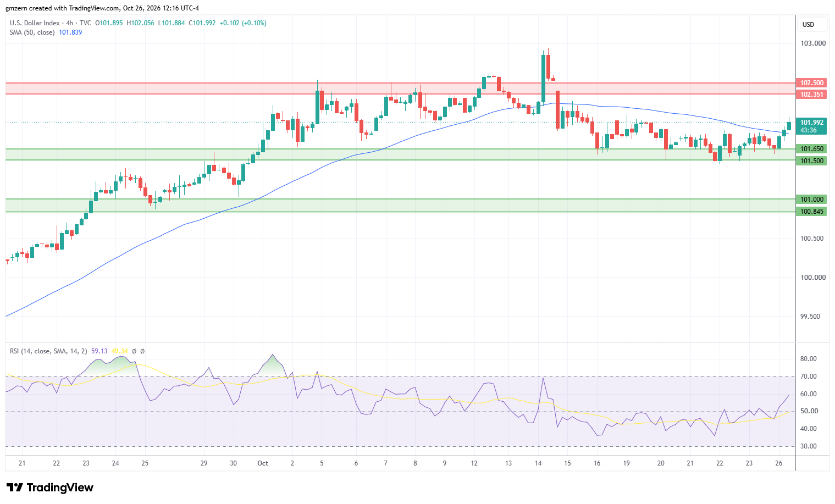The image size is (835, 504).
Task: Click the TradingView logo
Action: [x=50, y=488]
